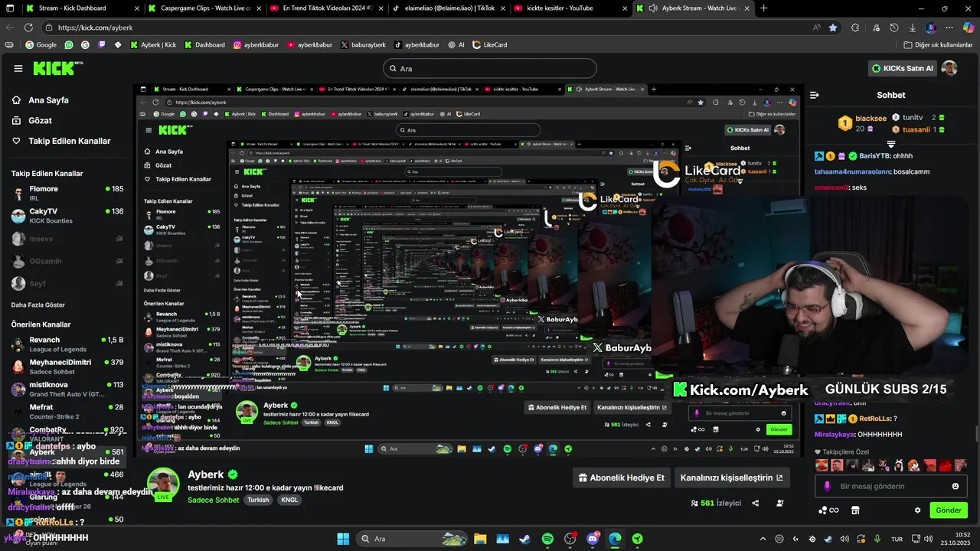Expand the chat leaderboard chevron
Screen dimensions: 980x551
click(891, 144)
